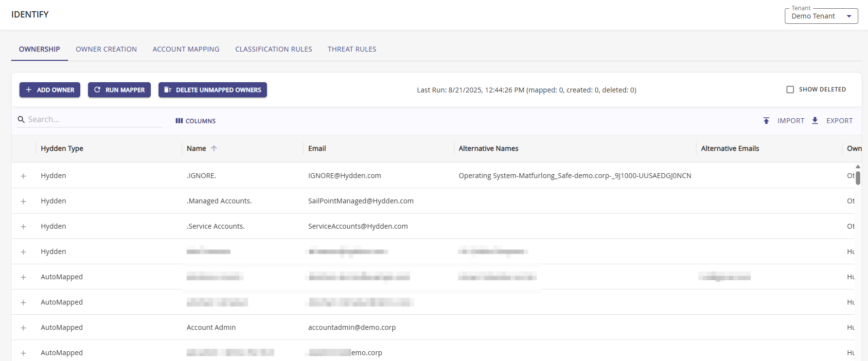Expand the Account Admin row
This screenshot has height=361, width=868.
pyautogui.click(x=23, y=328)
